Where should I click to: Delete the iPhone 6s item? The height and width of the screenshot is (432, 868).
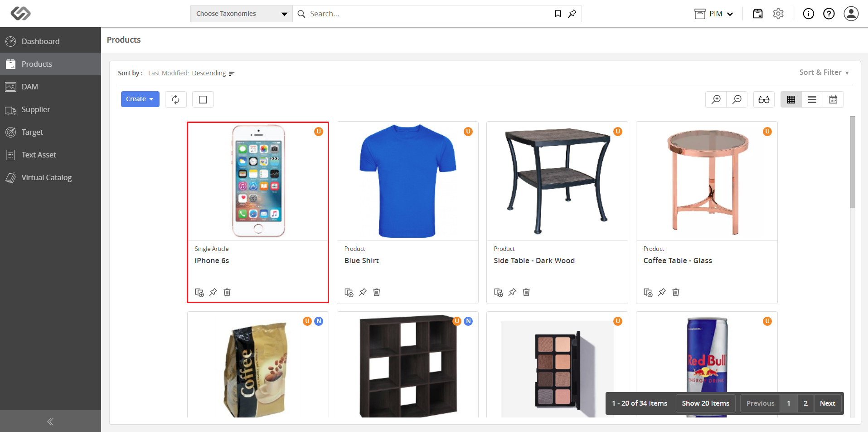227,292
